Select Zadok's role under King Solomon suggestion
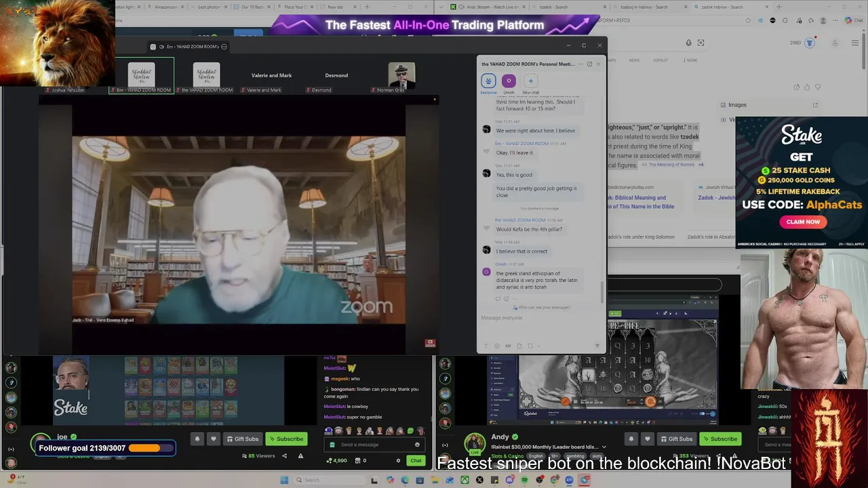The height and width of the screenshot is (488, 868). (641, 237)
